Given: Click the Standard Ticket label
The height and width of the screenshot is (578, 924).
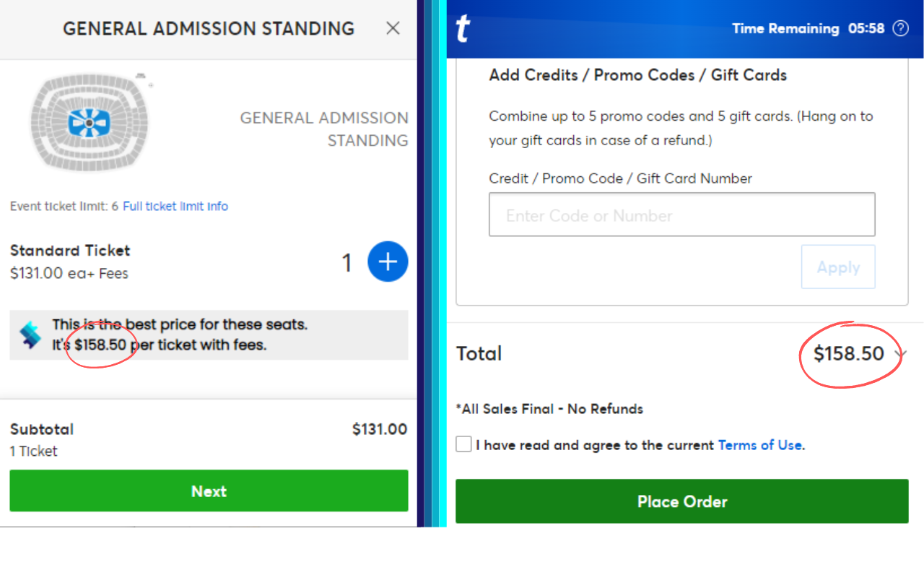Looking at the screenshot, I should [x=70, y=251].
